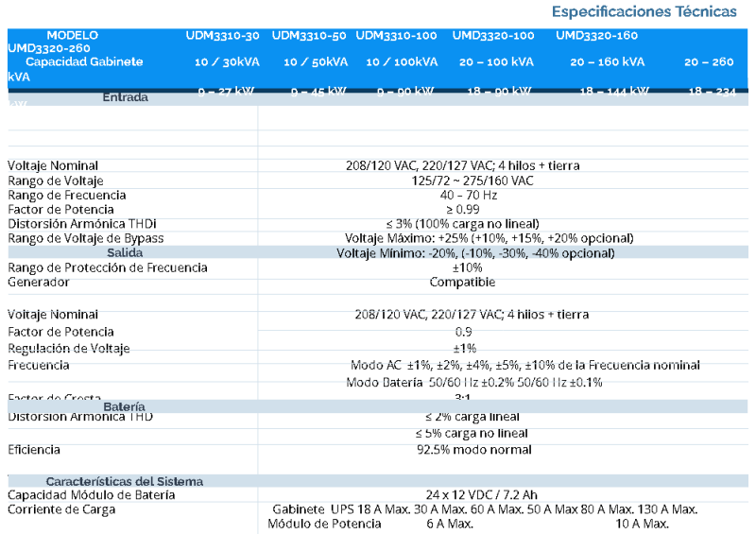Click model name 'UMD3320-260'
This screenshot has height=534, width=756.
click(x=49, y=48)
